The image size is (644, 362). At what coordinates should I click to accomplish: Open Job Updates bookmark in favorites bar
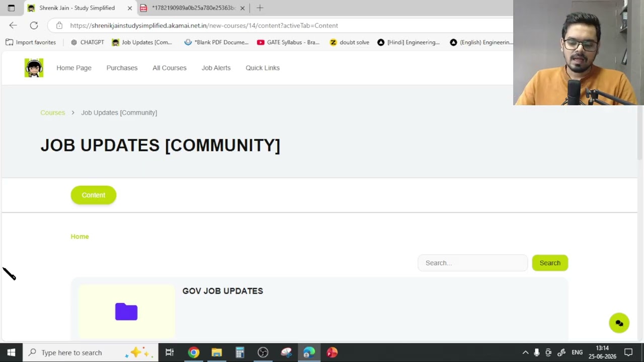click(x=142, y=42)
